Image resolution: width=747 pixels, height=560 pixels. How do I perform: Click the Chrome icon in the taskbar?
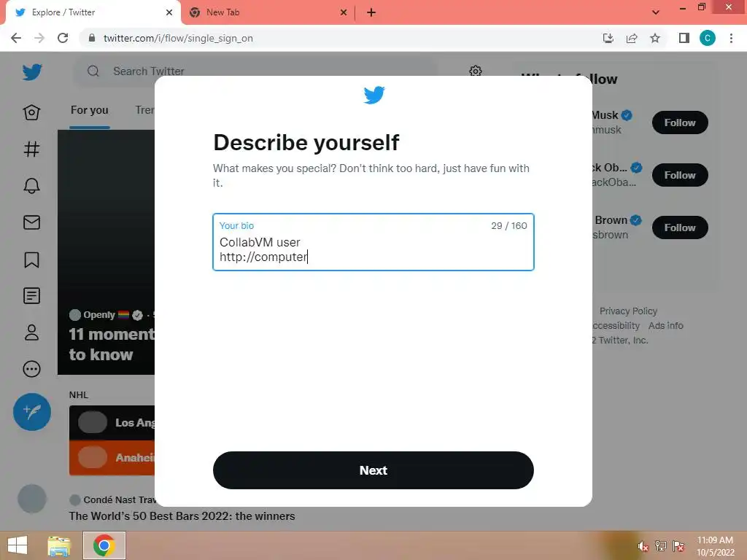[x=104, y=545]
